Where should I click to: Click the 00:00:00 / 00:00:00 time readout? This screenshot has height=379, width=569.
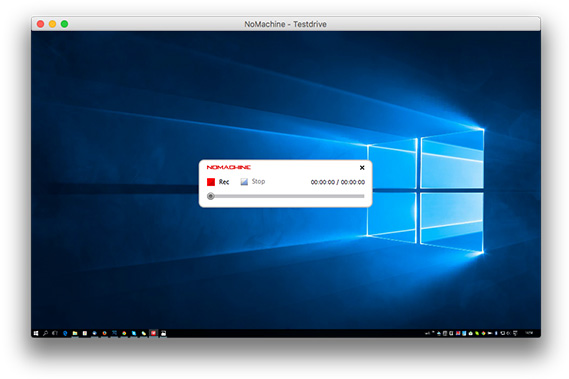(x=338, y=182)
